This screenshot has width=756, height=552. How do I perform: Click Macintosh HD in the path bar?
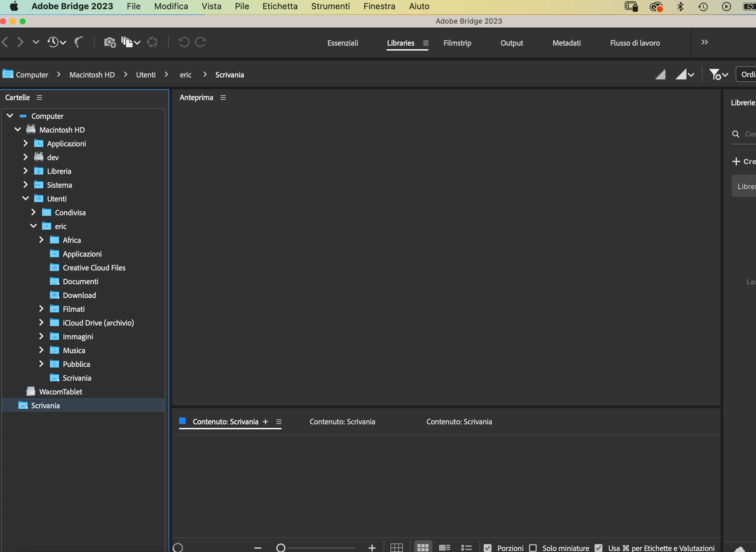[92, 75]
